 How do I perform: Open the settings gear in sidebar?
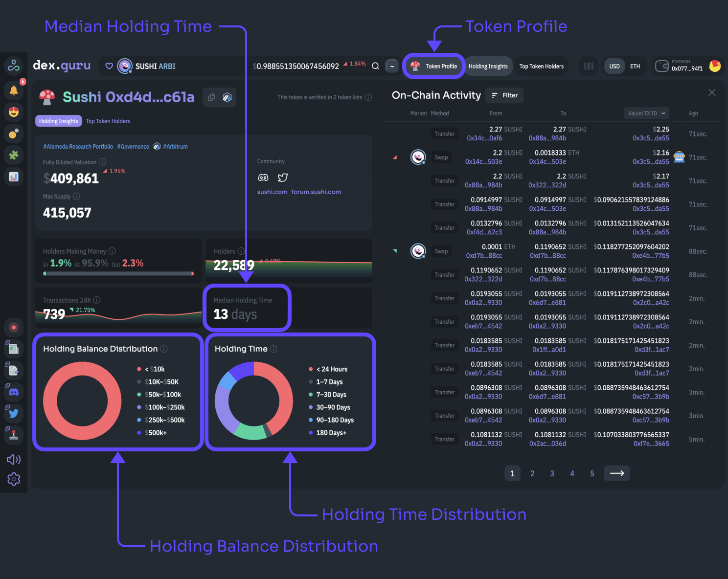point(14,479)
